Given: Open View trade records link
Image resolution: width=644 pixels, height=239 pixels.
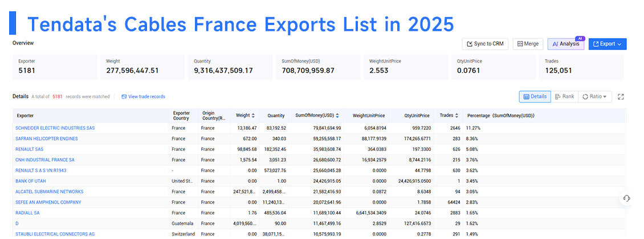Looking at the screenshot, I should point(143,97).
